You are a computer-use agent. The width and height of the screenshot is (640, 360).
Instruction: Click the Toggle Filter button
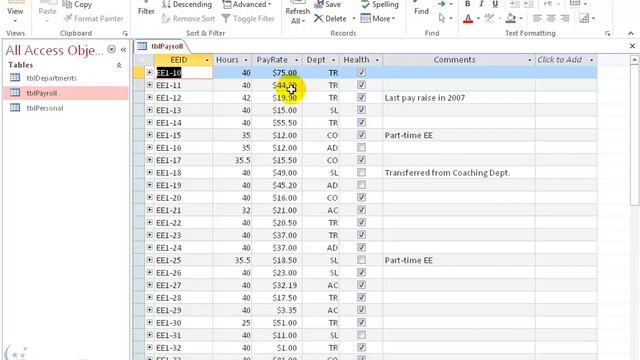click(x=248, y=18)
